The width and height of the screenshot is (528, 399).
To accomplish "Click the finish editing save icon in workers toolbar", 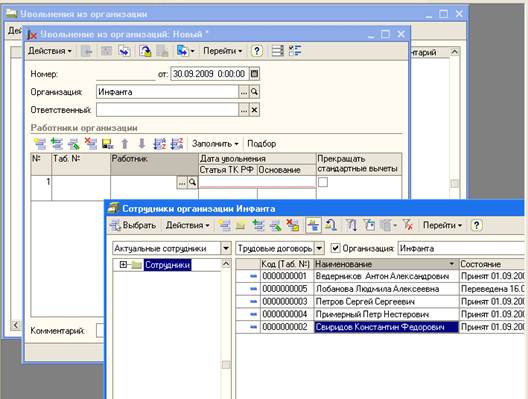I will (x=108, y=144).
